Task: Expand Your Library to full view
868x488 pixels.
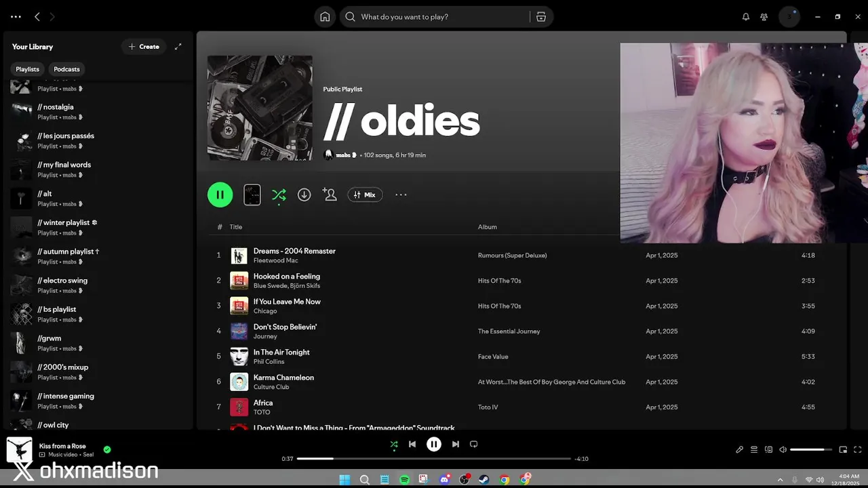Action: click(178, 47)
